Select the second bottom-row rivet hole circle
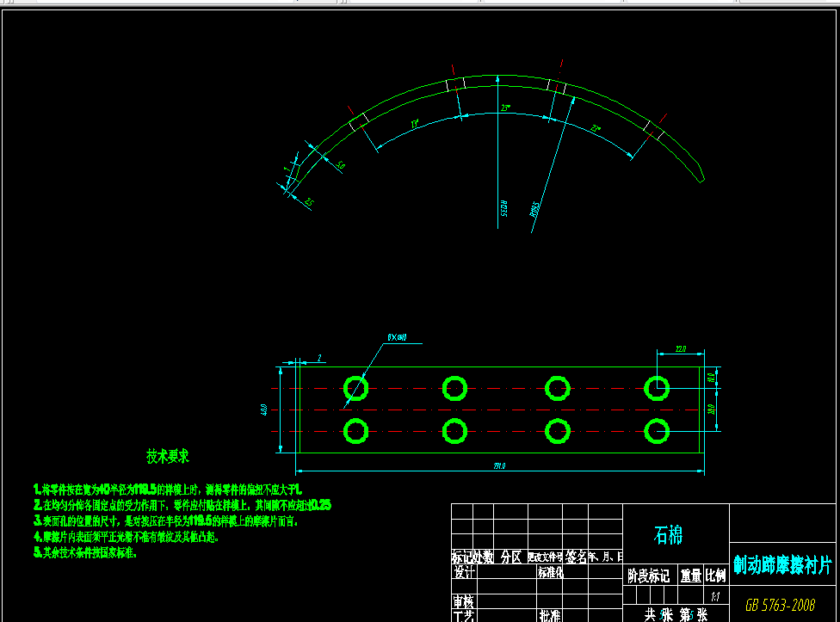Screen dimensions: 840x622 pos(454,431)
